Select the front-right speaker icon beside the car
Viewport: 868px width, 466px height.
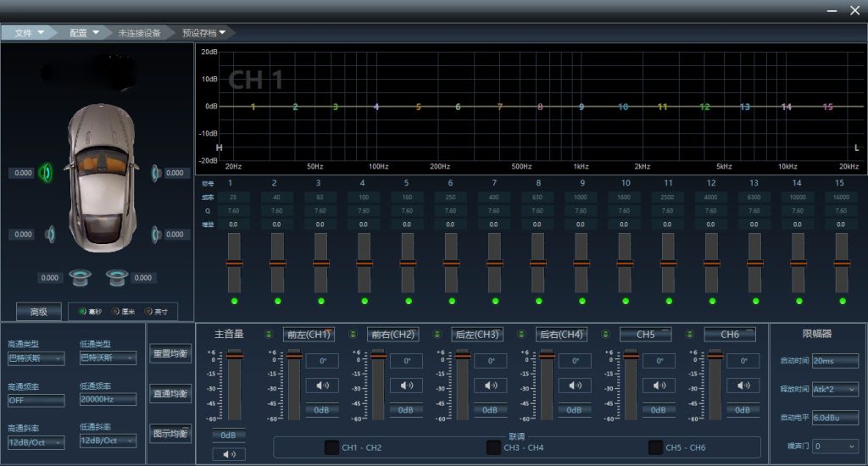click(x=157, y=173)
